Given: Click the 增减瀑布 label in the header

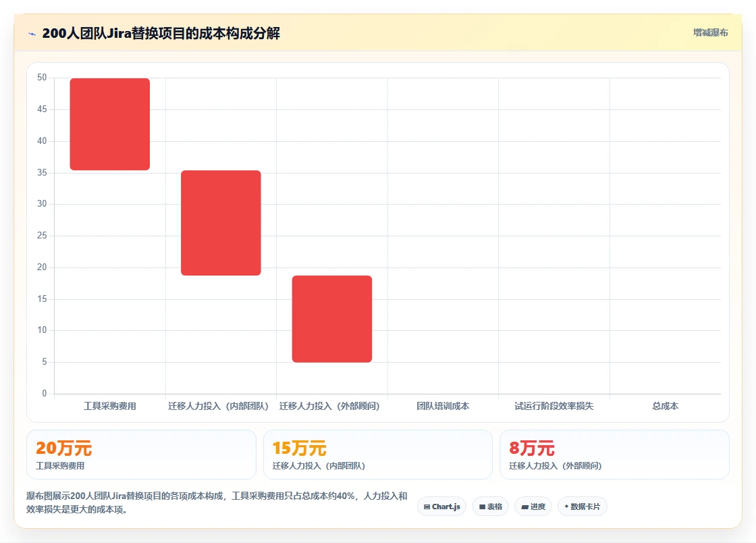Looking at the screenshot, I should 710,33.
